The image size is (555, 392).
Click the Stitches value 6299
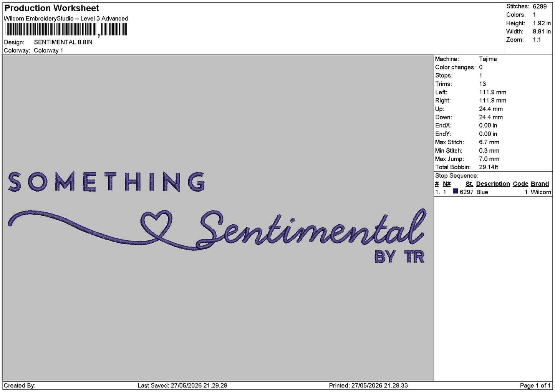(540, 7)
